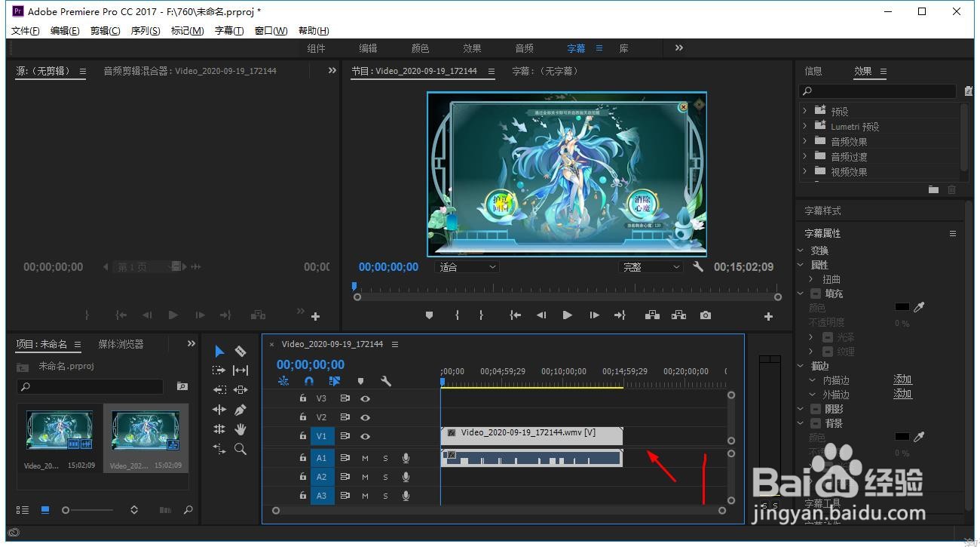Screen dimensions: 980x547
Task: Select the Pen tool
Action: (240, 410)
